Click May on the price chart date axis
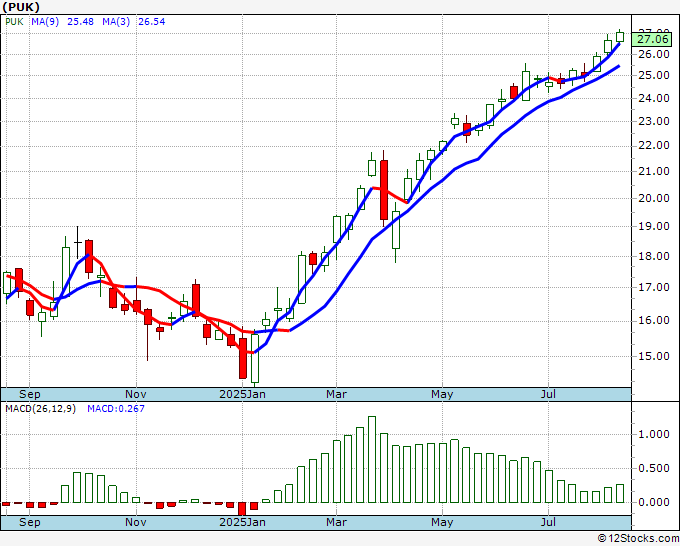Viewport: 680px width, 546px height. point(442,394)
